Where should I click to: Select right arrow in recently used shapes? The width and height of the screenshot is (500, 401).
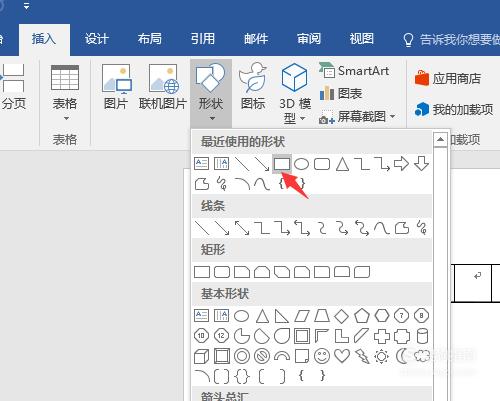coord(401,164)
